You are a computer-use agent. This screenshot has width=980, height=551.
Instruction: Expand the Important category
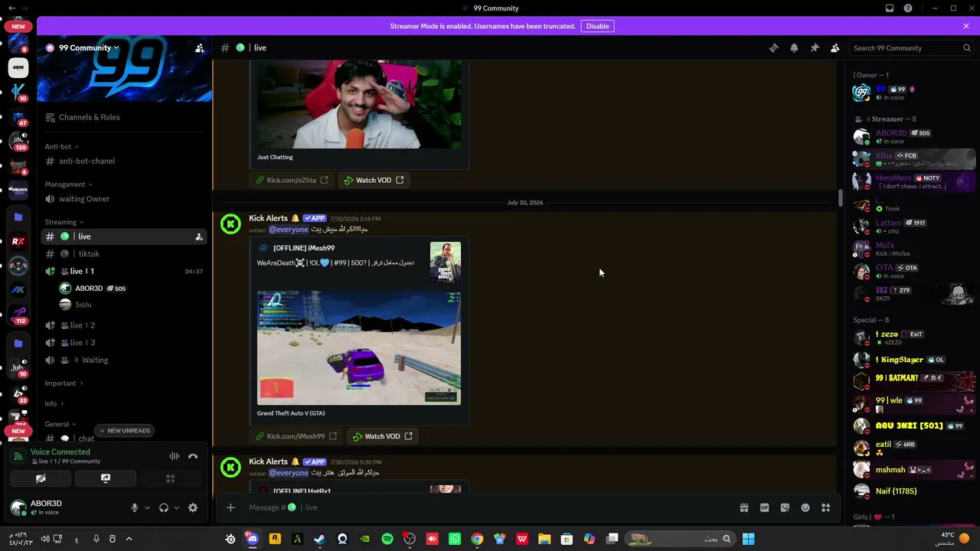[64, 383]
